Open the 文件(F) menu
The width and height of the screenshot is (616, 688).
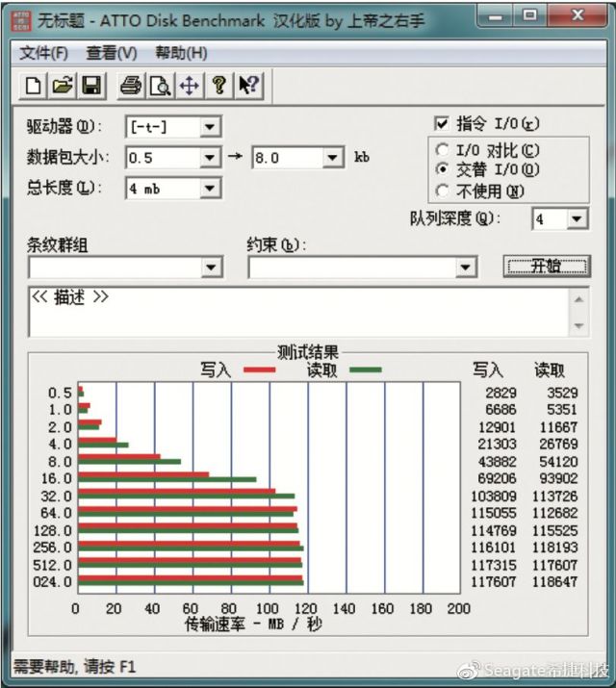pos(43,54)
